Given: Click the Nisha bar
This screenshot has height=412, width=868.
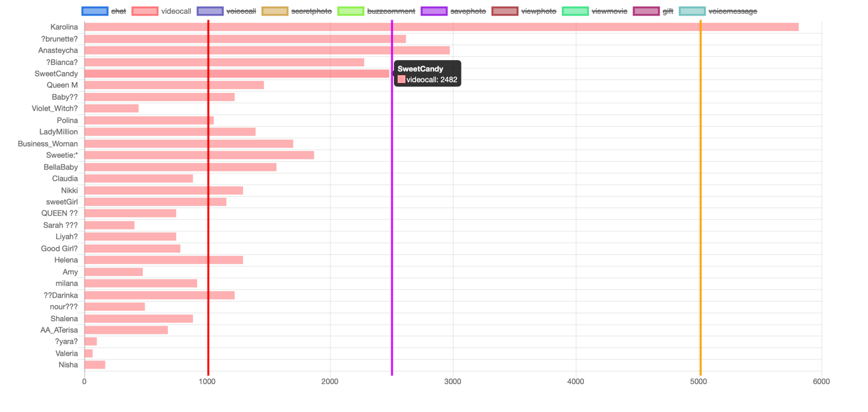Looking at the screenshot, I should coord(95,365).
